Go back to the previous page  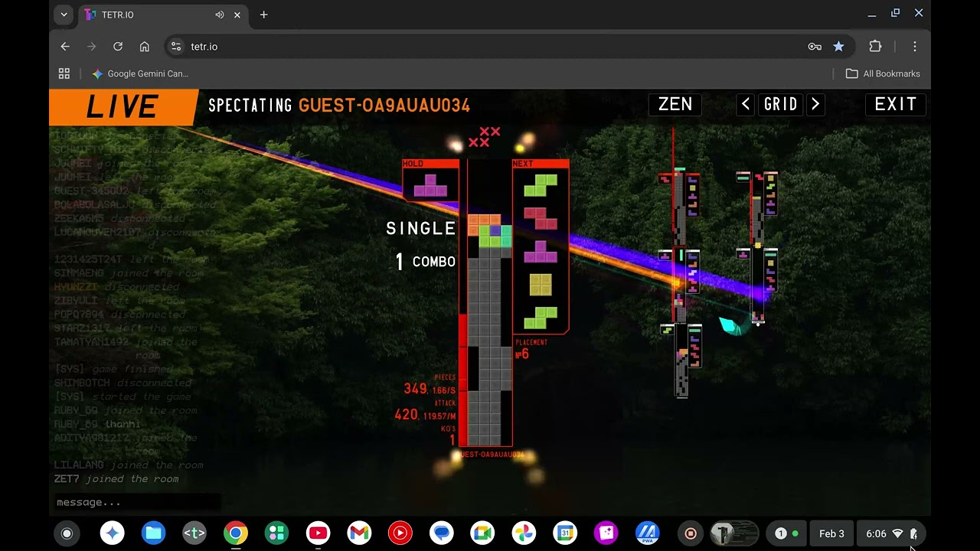65,47
